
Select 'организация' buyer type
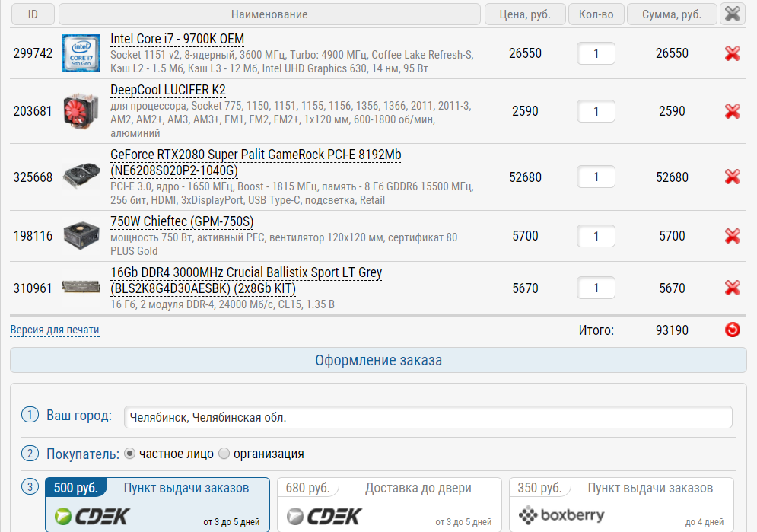tap(224, 454)
